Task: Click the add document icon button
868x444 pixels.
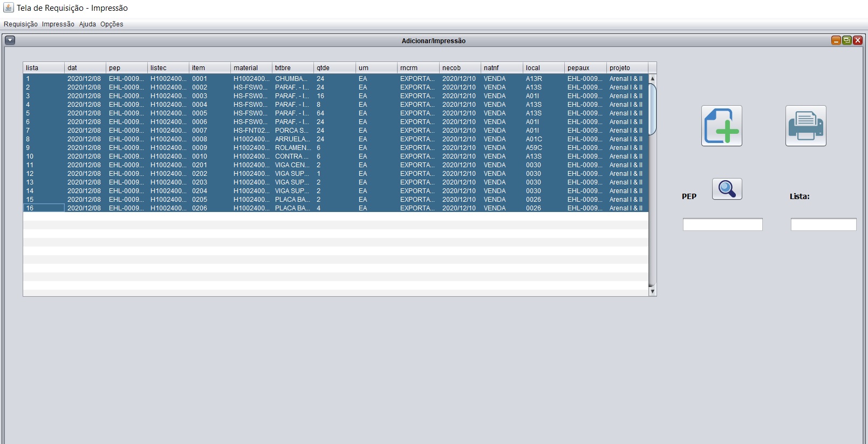Action: (x=721, y=126)
